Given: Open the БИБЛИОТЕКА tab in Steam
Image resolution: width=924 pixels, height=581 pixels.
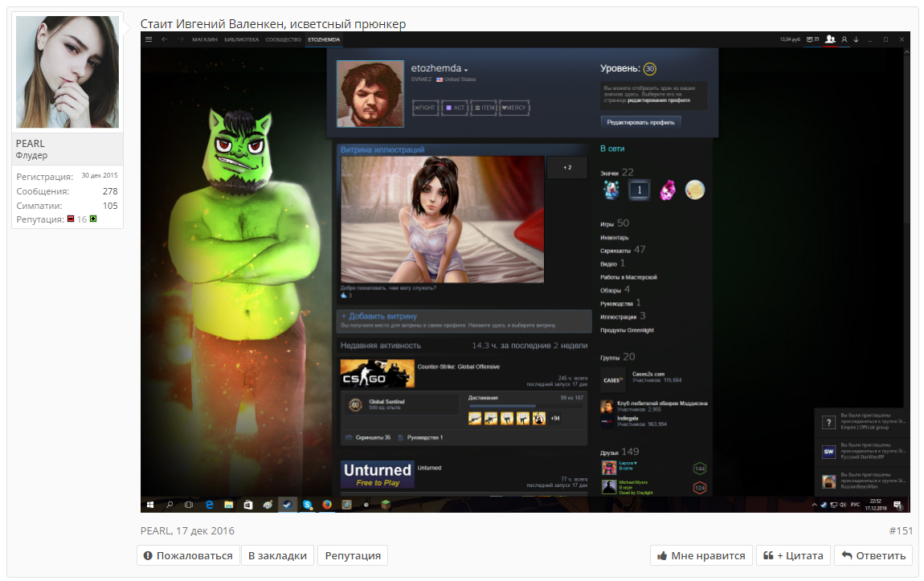Looking at the screenshot, I should pyautogui.click(x=242, y=39).
